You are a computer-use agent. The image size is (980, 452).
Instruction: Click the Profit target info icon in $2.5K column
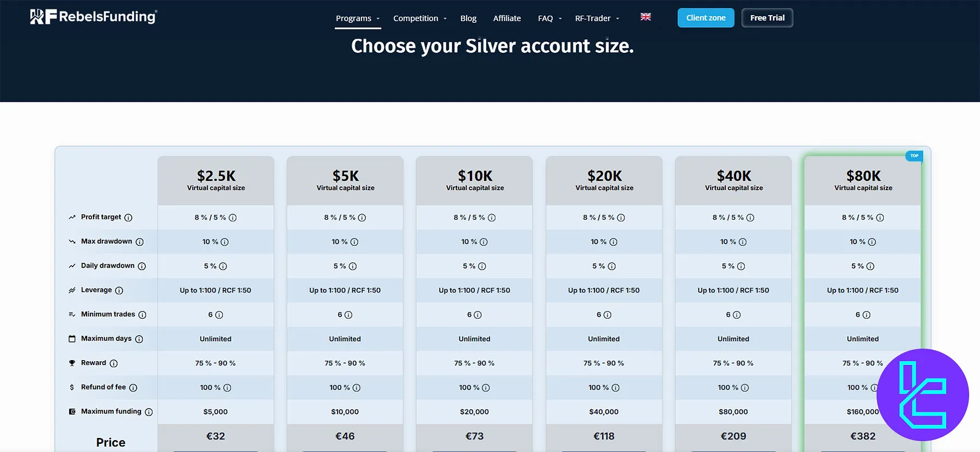click(233, 218)
